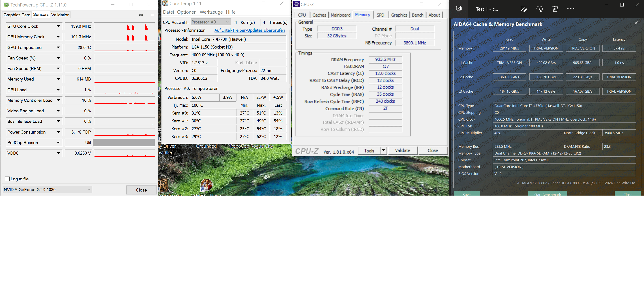The image size is (644, 290).
Task: Open the GPU-Z hamburger menu icon
Action: [x=152, y=15]
